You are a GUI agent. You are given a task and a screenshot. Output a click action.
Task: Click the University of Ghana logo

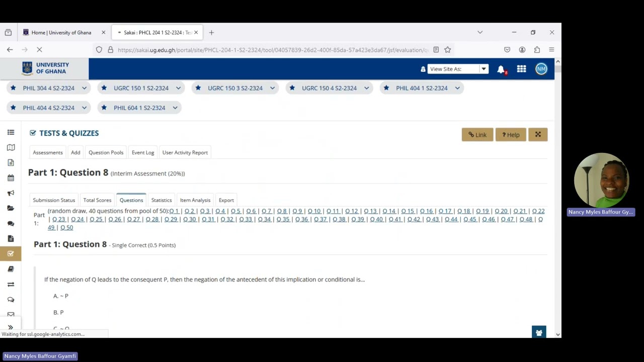tap(45, 68)
